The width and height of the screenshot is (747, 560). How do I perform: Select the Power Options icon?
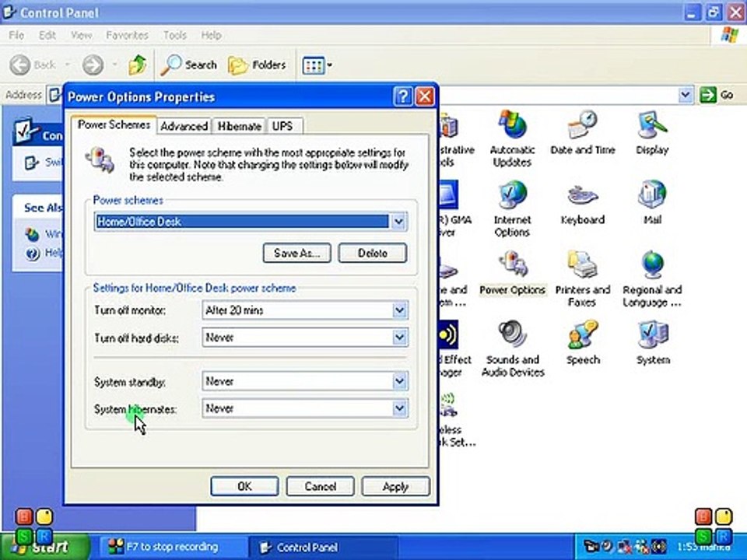click(512, 273)
